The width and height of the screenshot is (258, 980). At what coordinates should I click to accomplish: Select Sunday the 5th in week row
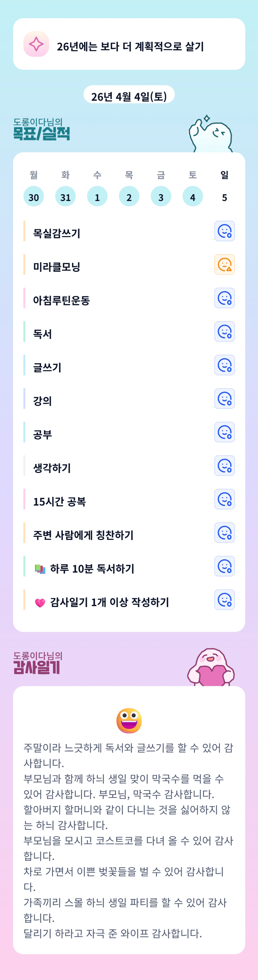[225, 197]
